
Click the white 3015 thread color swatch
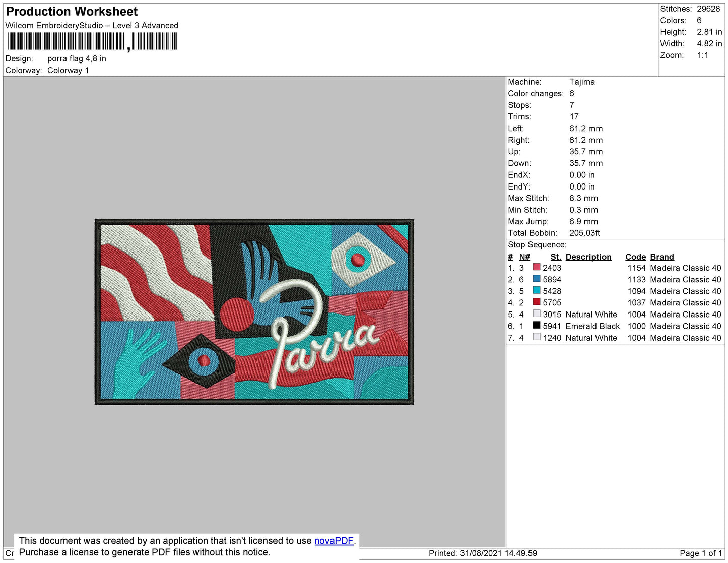537,314
